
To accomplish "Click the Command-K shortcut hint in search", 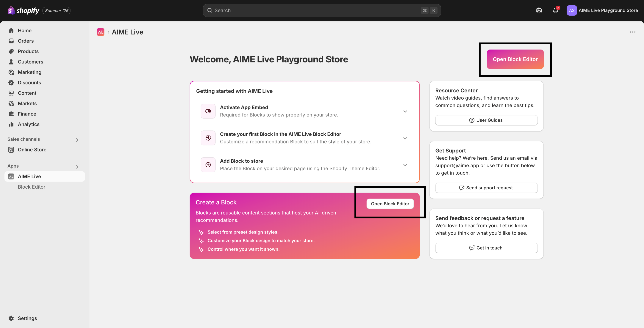I will tap(429, 10).
